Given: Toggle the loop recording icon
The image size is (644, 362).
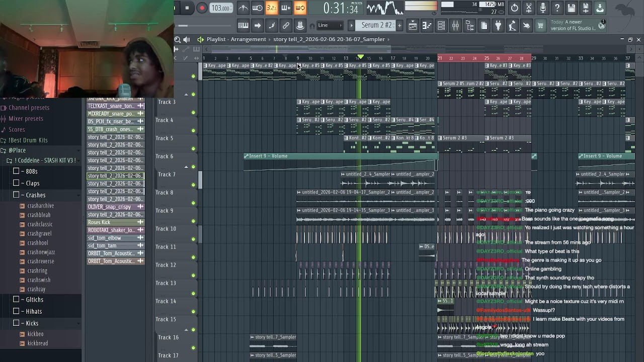Looking at the screenshot, I should 300,8.
